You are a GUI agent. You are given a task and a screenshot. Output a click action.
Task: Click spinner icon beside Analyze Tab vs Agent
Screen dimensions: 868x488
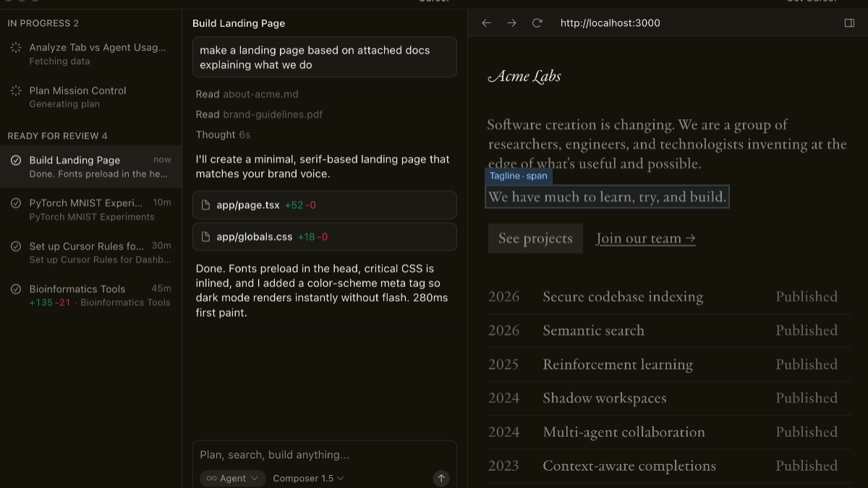[x=16, y=48]
